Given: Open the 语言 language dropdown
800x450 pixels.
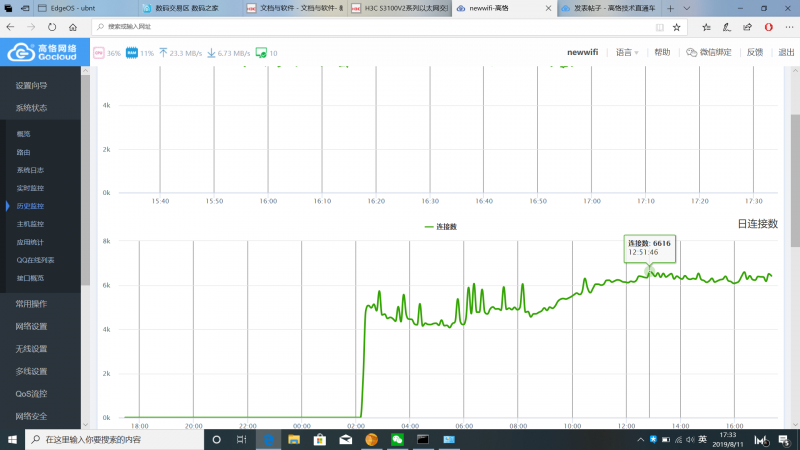Looking at the screenshot, I should pyautogui.click(x=627, y=53).
